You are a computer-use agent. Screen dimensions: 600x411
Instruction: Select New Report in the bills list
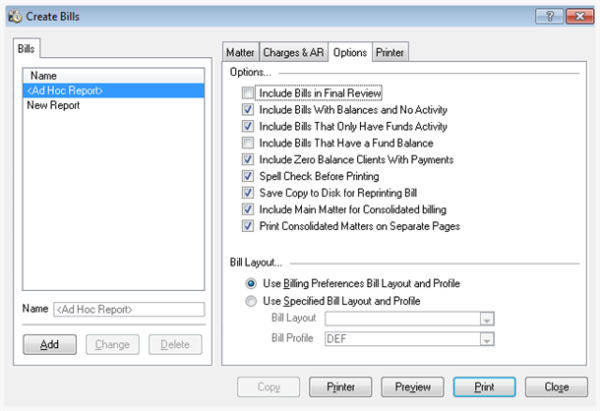pos(114,105)
